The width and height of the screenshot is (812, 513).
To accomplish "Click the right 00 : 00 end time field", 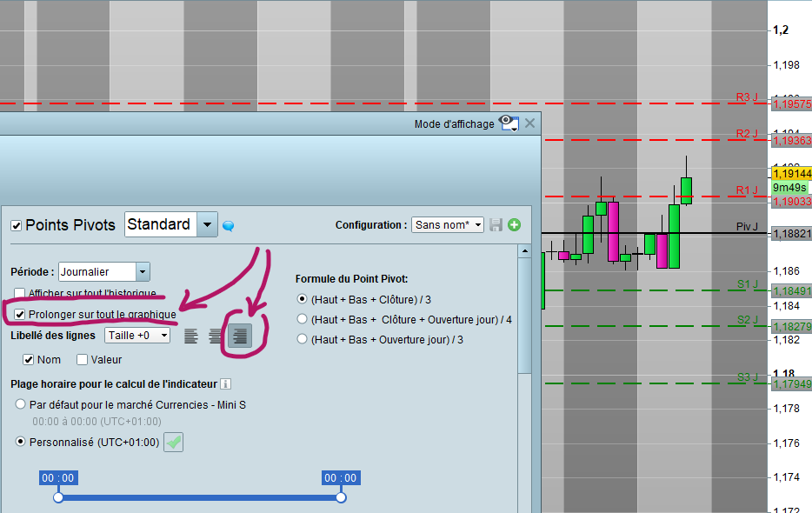I will pyautogui.click(x=341, y=477).
